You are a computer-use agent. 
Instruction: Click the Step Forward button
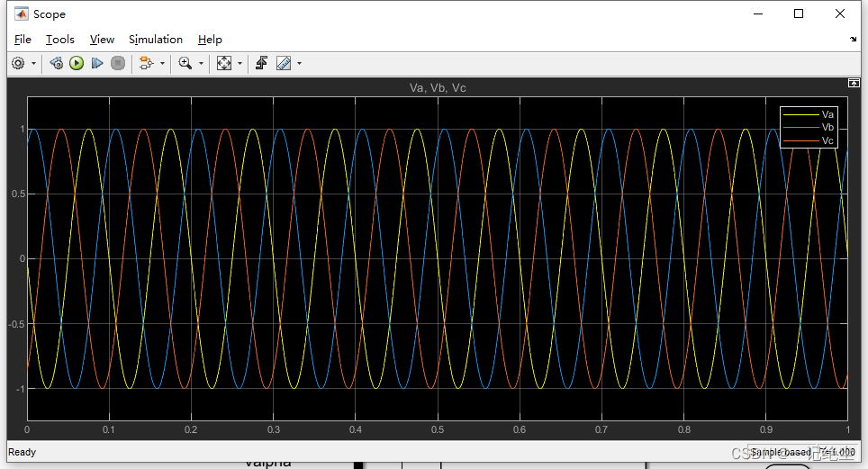tap(97, 63)
